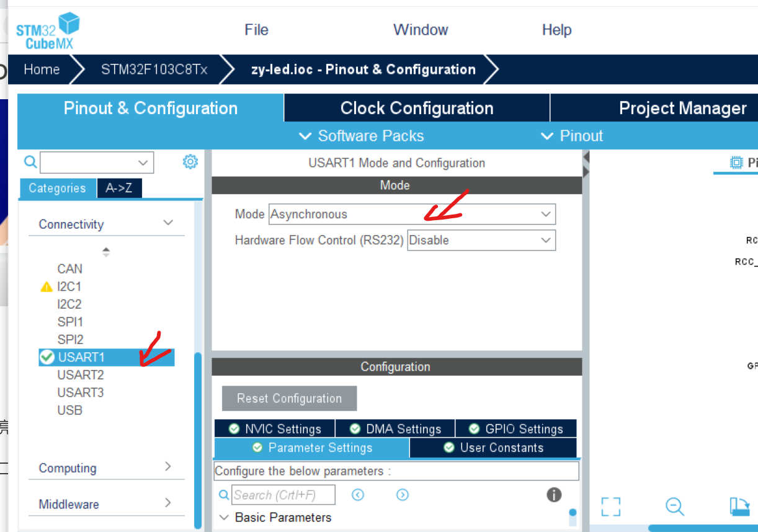Image resolution: width=758 pixels, height=532 pixels.
Task: Select the Categories tab
Action: tap(58, 188)
